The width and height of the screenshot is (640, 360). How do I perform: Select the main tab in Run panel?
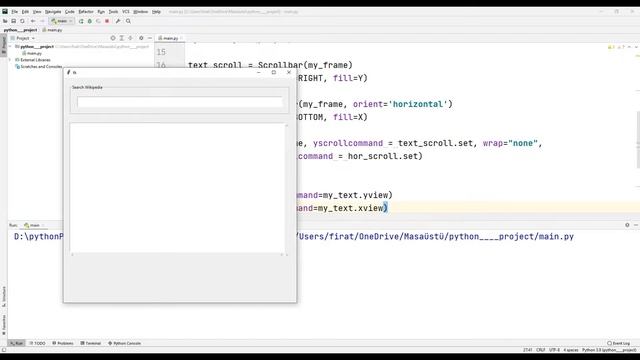click(32, 225)
